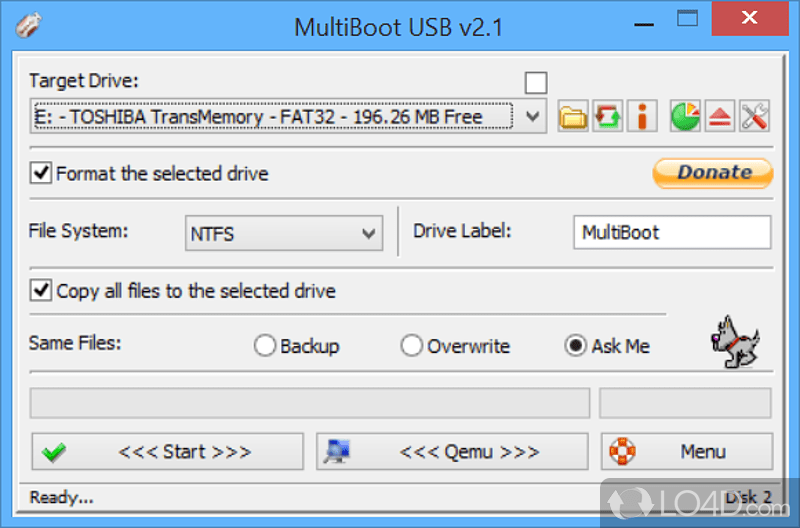800x528 pixels.
Task: Click the small secondary progress bar
Action: 685,403
